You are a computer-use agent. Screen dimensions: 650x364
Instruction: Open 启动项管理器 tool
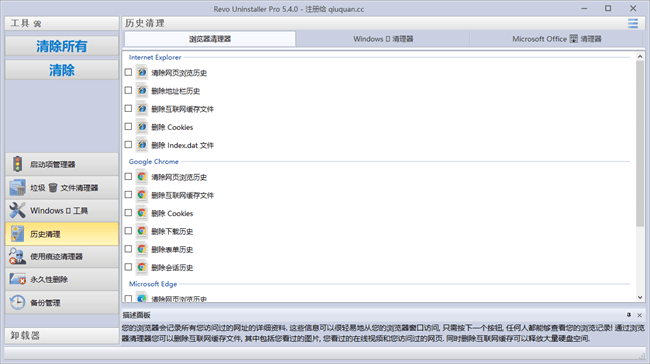pyautogui.click(x=62, y=164)
